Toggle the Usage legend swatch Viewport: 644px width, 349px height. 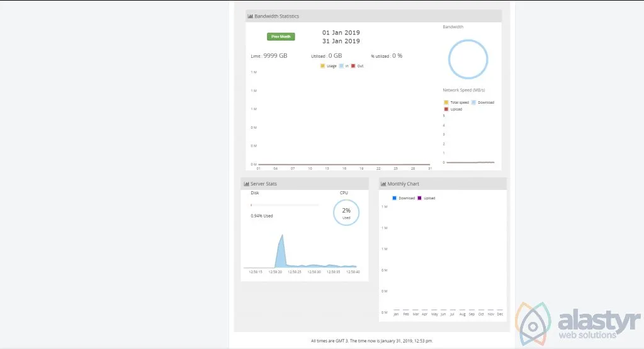point(322,66)
